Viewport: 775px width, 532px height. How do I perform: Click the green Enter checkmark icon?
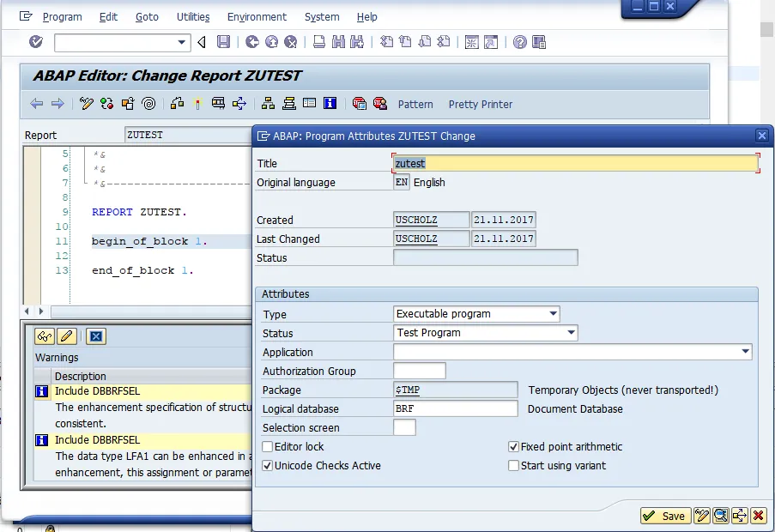coord(35,42)
